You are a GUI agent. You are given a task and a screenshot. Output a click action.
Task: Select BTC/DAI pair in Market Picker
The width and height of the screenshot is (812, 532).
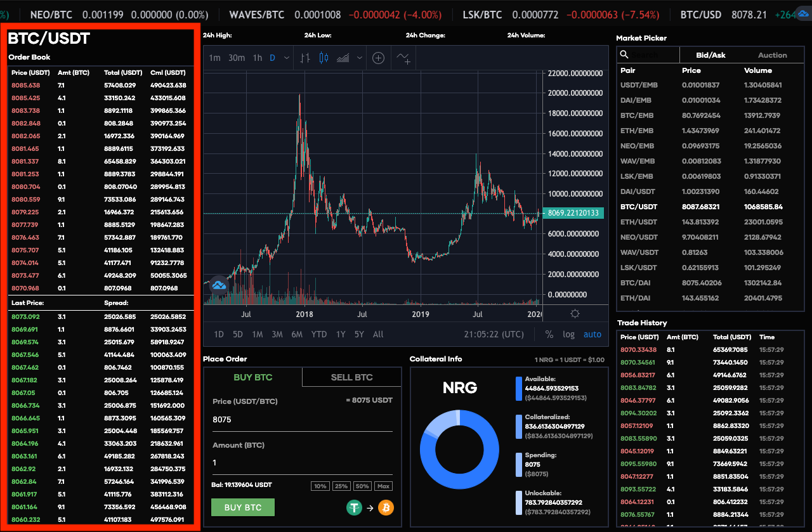tap(710, 283)
